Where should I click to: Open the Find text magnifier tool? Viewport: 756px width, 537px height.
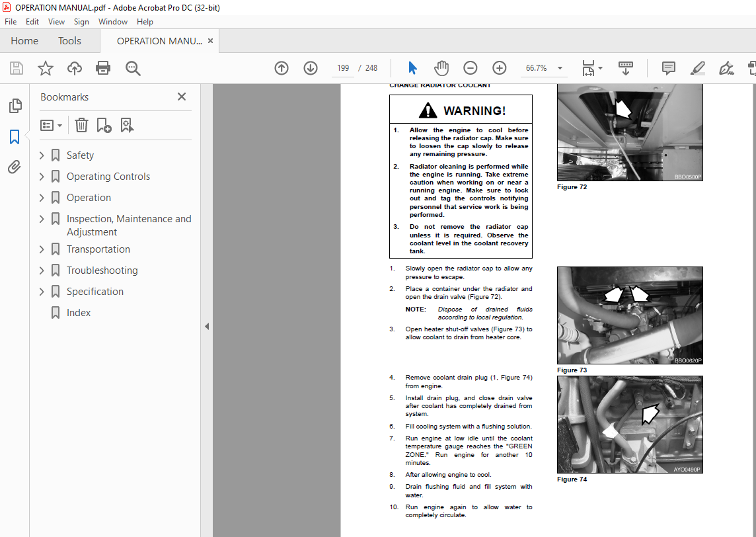(133, 68)
